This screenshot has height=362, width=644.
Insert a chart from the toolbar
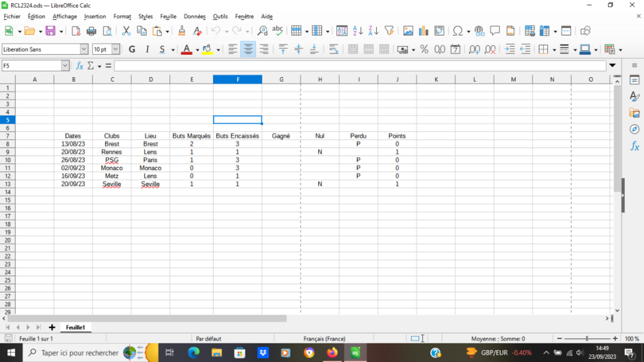pos(424,31)
